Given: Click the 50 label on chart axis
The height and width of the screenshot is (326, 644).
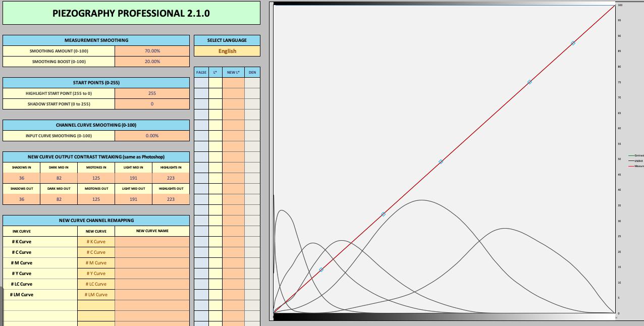Looking at the screenshot, I should [620, 159].
